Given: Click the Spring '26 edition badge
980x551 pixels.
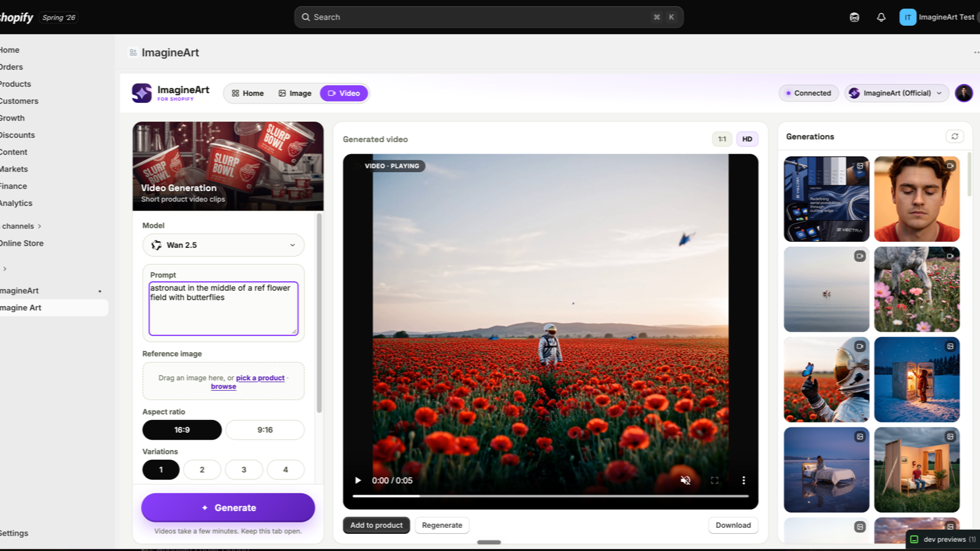Looking at the screenshot, I should (59, 17).
